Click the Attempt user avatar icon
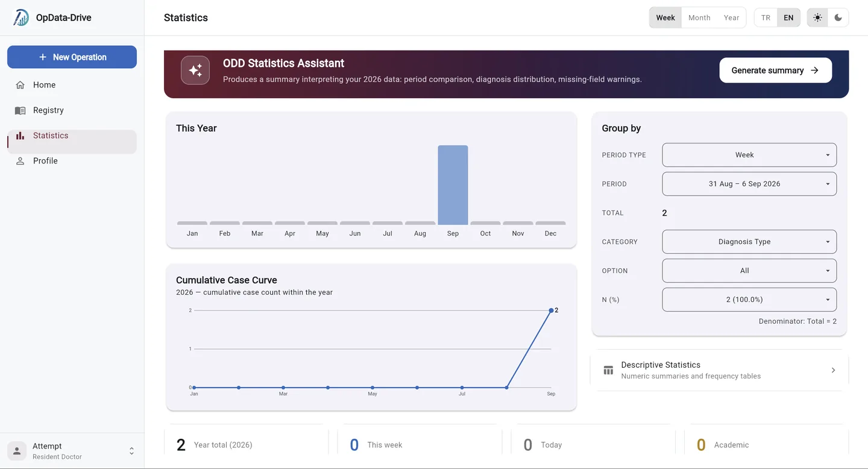The width and height of the screenshot is (868, 469). click(17, 451)
